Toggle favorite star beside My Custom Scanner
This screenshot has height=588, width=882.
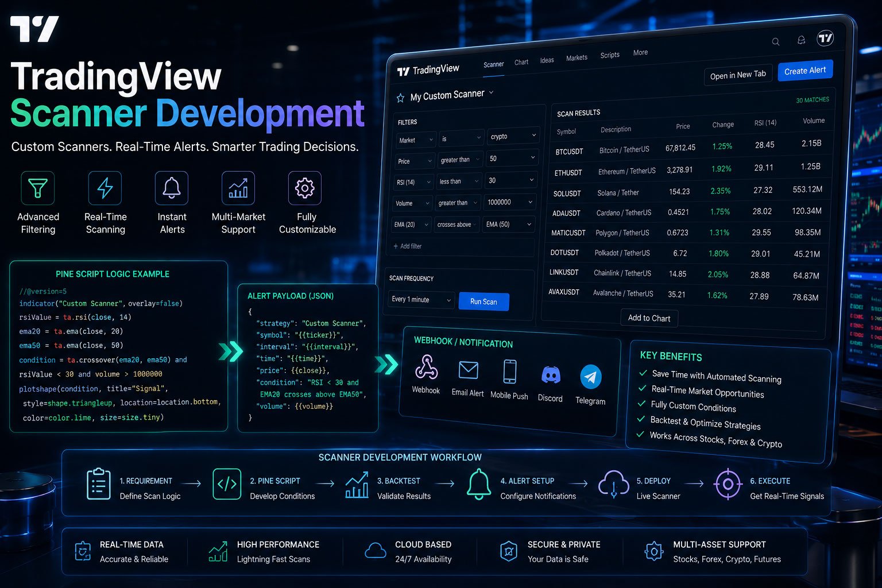pos(400,98)
